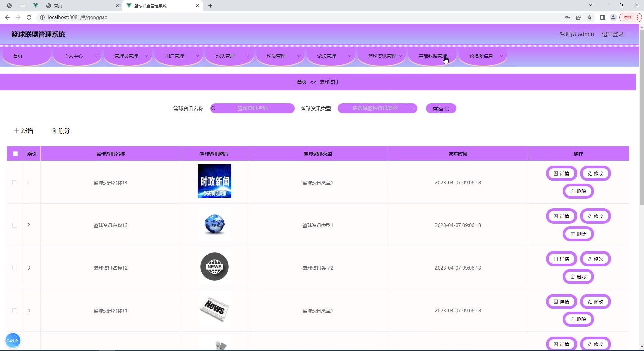
Task: Click 首页 in the breadcrumb
Action: pos(302,82)
